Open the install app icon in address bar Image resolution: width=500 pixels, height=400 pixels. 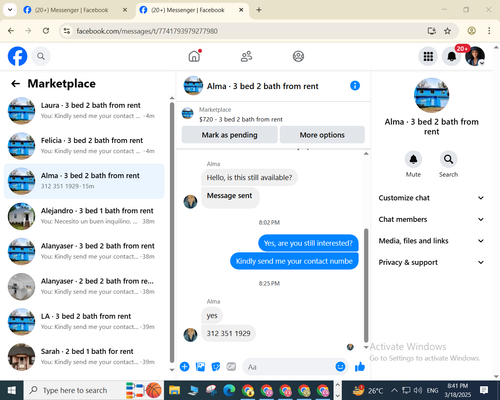(x=432, y=31)
